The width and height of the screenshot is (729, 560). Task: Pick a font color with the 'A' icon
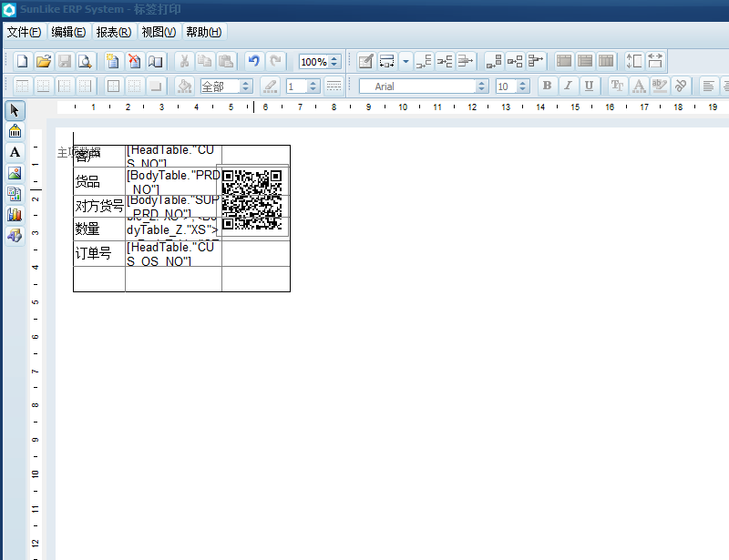[639, 86]
